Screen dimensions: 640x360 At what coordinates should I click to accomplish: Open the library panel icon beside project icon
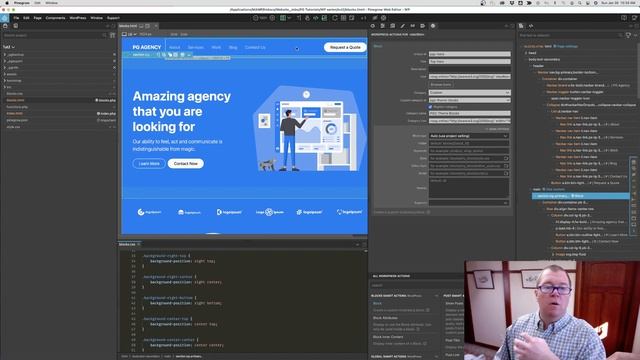tap(16, 26)
